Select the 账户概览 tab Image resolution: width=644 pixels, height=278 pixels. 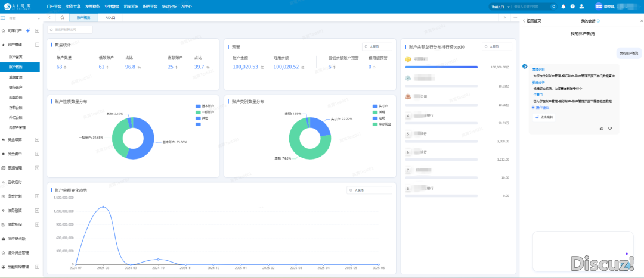tap(83, 18)
